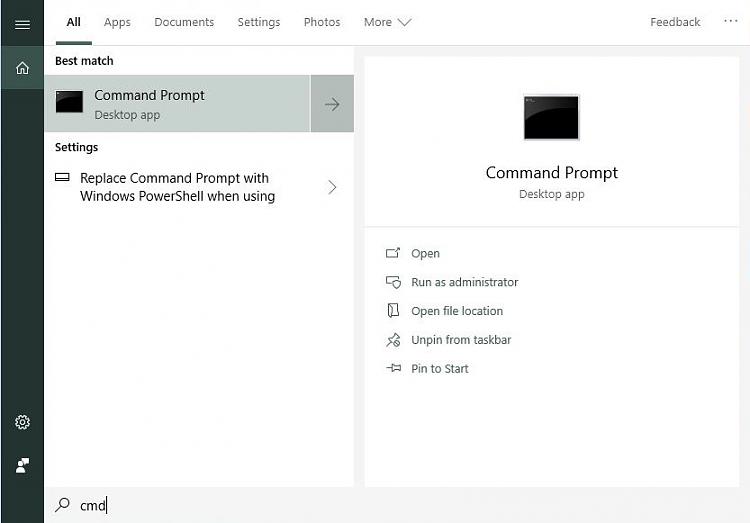Switch to the Settings tab
The width and height of the screenshot is (750, 523).
coord(259,22)
